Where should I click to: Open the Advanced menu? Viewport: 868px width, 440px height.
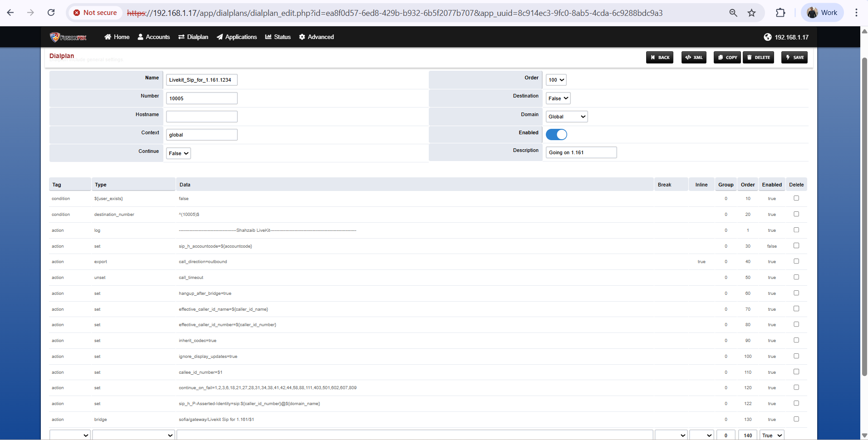pyautogui.click(x=316, y=37)
